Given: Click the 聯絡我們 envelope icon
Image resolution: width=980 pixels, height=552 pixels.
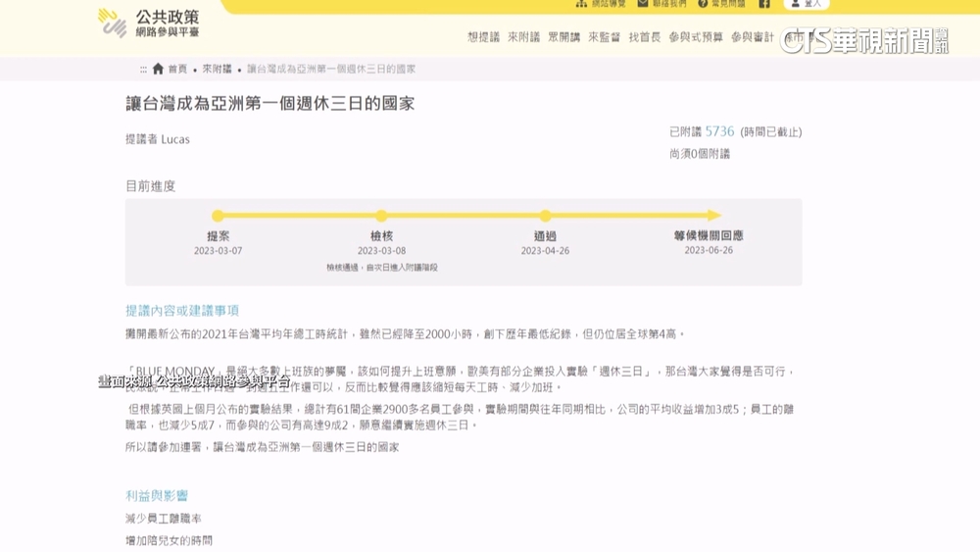Looking at the screenshot, I should point(643,4).
